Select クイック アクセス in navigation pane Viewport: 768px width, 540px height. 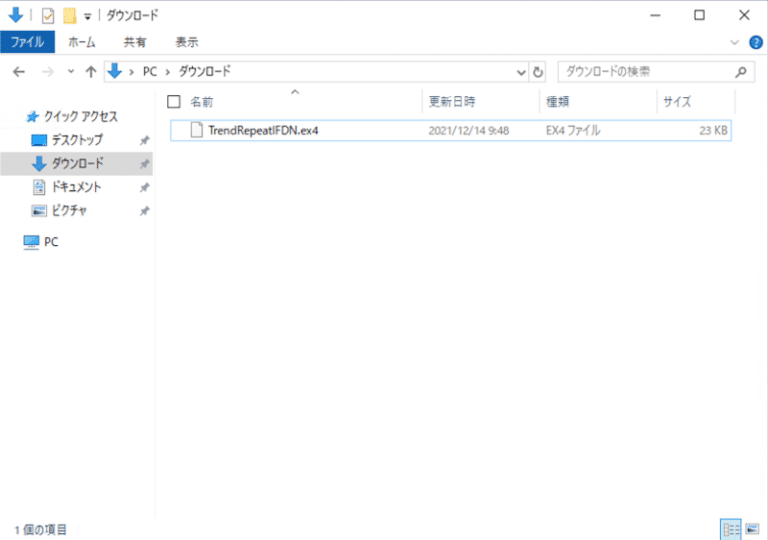pyautogui.click(x=81, y=117)
